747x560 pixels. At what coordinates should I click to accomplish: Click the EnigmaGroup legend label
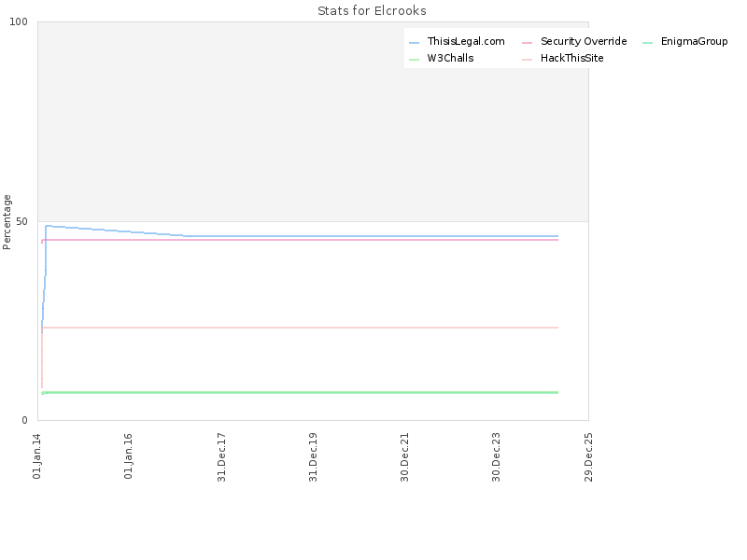[x=694, y=41]
